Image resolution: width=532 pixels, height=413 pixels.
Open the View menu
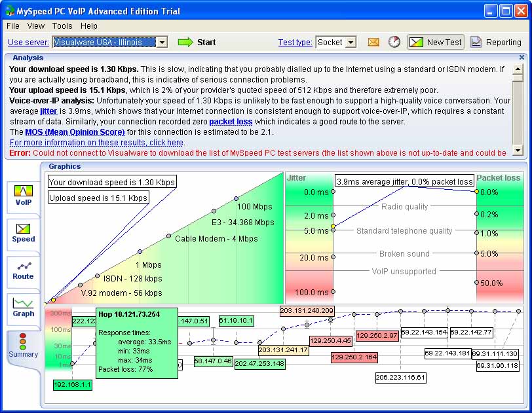pos(35,26)
